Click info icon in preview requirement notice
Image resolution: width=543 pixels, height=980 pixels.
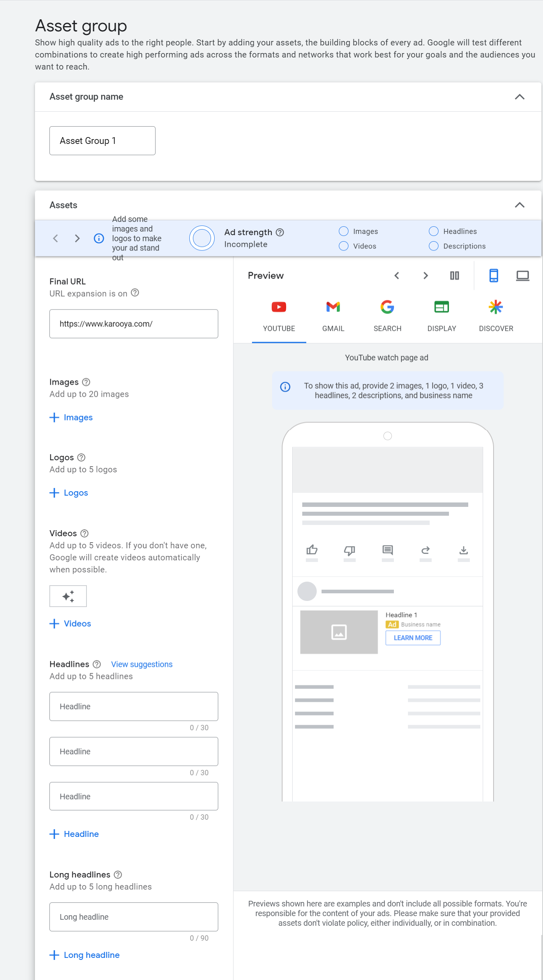pos(285,387)
